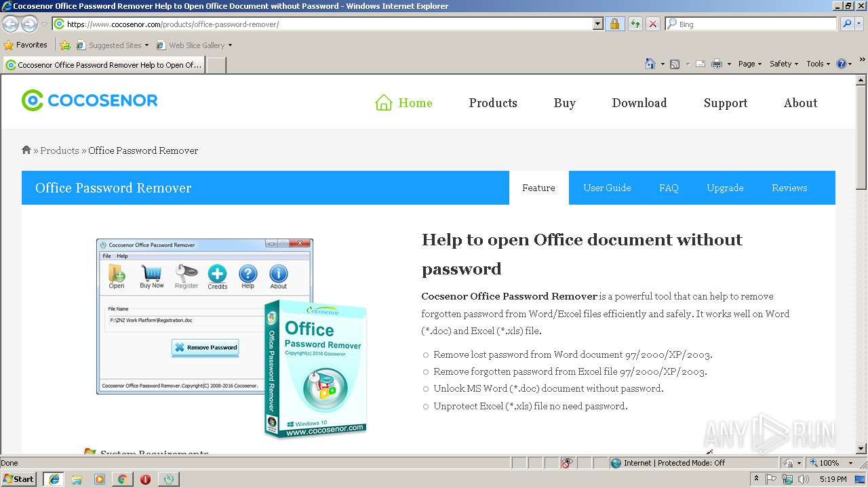The height and width of the screenshot is (488, 868).
Task: Switch to the Reviews tab
Action: coord(789,188)
